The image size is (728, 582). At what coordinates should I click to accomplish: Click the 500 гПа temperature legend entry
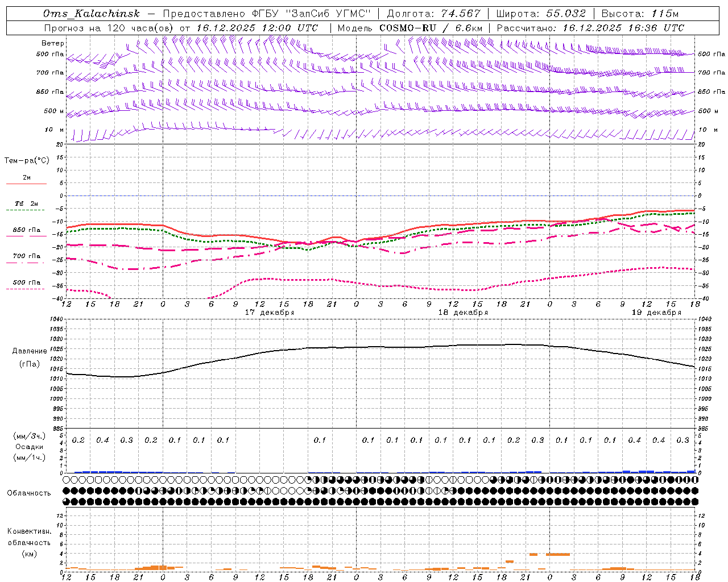[x=26, y=282]
